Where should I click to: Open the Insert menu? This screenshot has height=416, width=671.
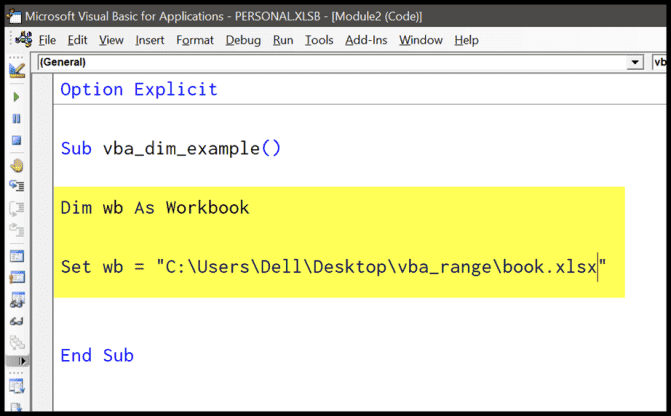[150, 40]
